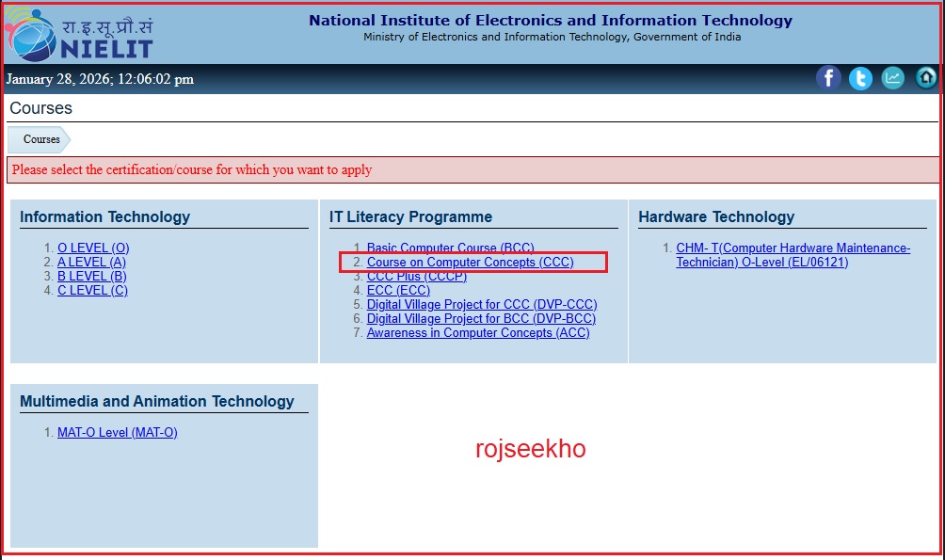The width and height of the screenshot is (945, 560).
Task: Select Course on Computer Concepts (CCC)
Action: tap(470, 263)
